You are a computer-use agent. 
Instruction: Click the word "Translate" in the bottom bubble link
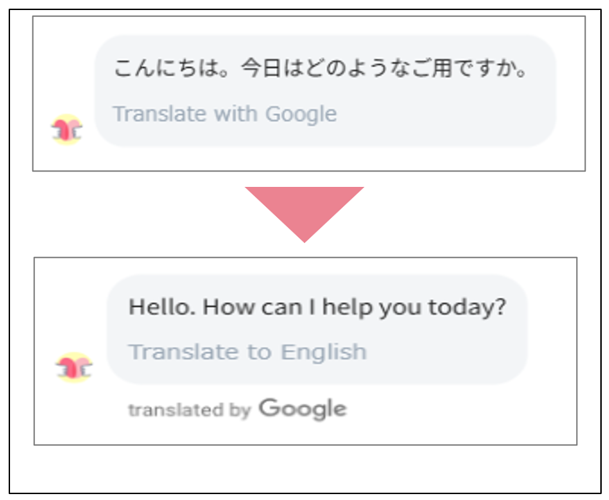click(x=167, y=352)
